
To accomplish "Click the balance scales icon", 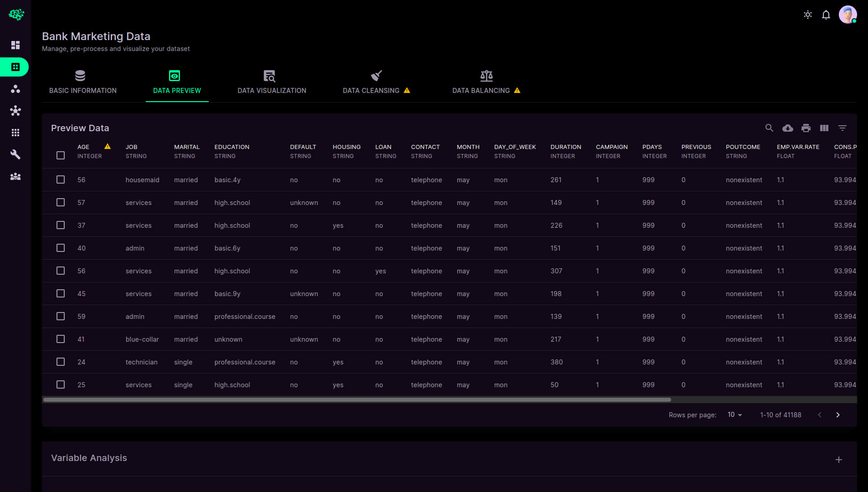I will 487,76.
